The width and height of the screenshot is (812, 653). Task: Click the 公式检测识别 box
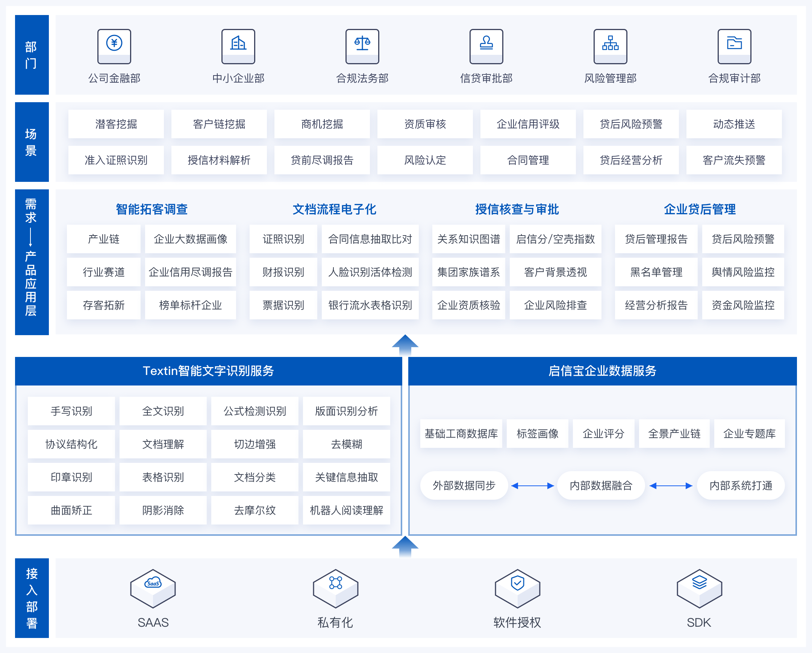(255, 411)
